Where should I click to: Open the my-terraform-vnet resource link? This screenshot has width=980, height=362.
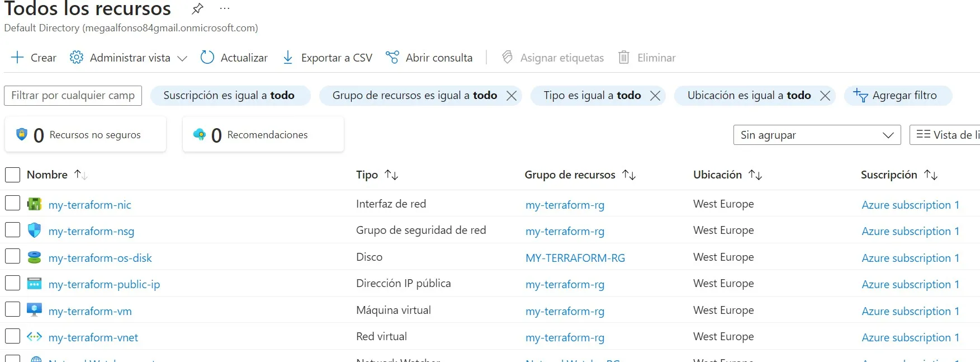[93, 337]
